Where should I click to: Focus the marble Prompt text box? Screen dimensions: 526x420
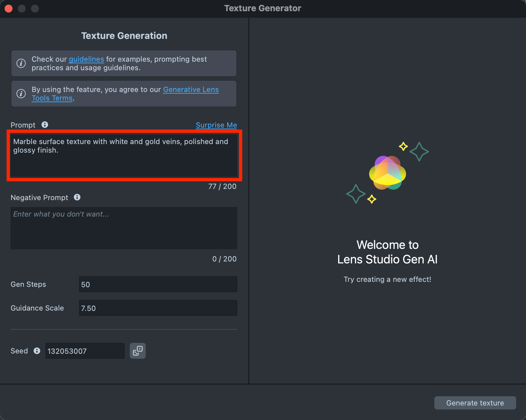[x=124, y=156]
